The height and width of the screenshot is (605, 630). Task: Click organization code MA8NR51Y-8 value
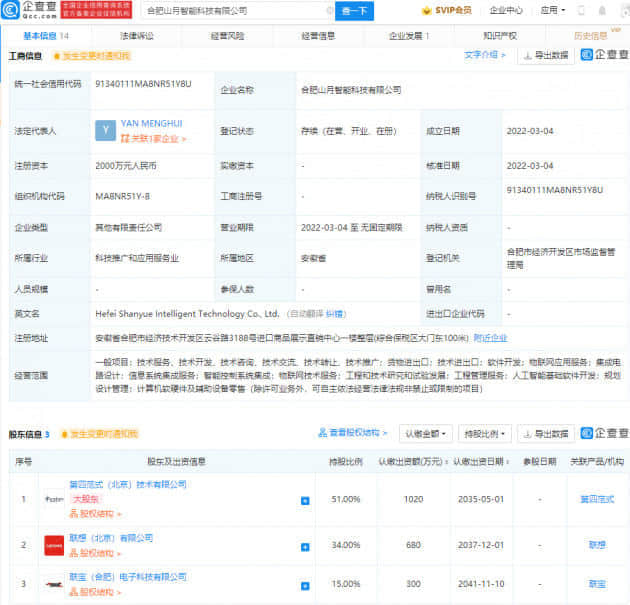click(x=123, y=196)
